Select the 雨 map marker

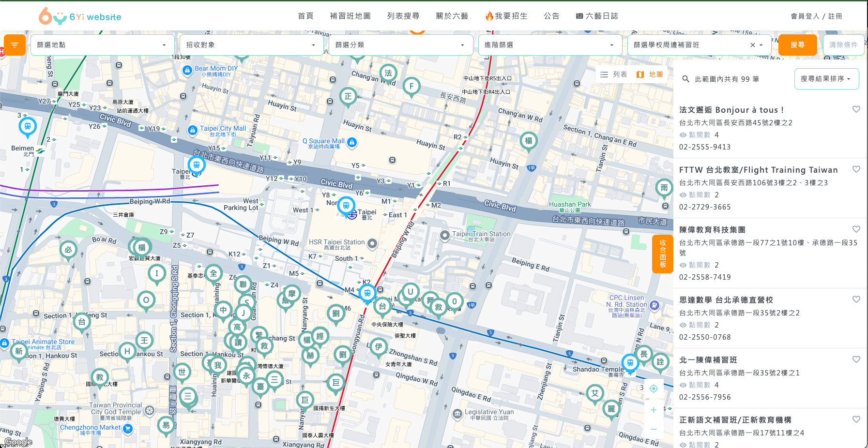click(664, 188)
